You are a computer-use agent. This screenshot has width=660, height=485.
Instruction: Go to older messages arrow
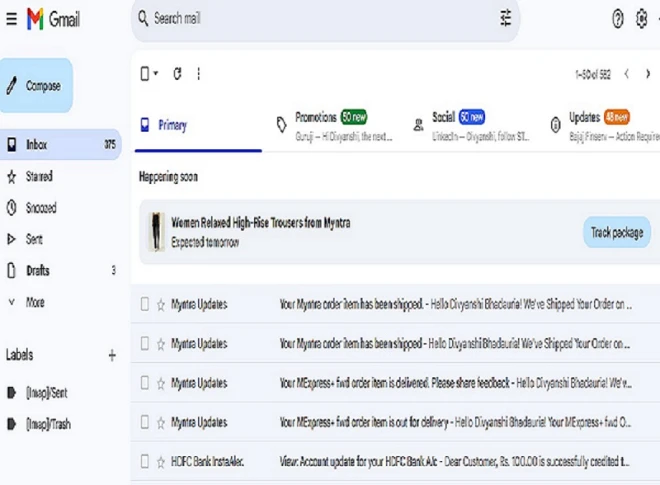tap(648, 74)
